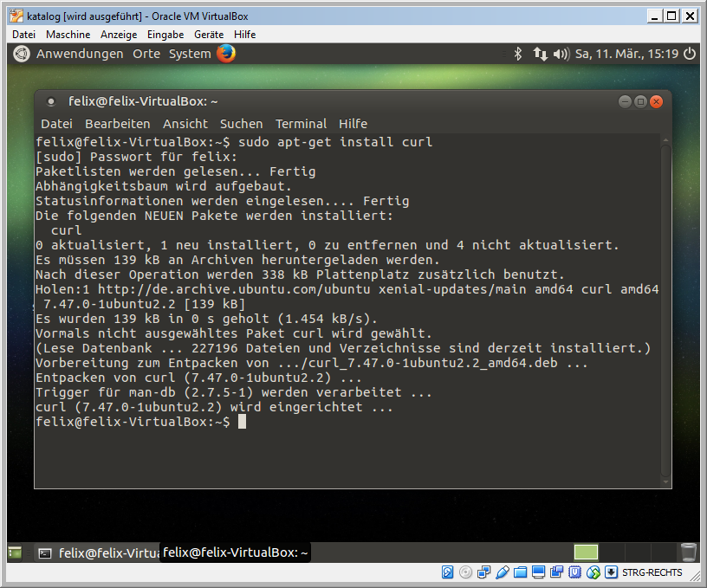Screen dimensions: 707x588
Task: Toggle the show desktop button
Action: pyautogui.click(x=15, y=552)
